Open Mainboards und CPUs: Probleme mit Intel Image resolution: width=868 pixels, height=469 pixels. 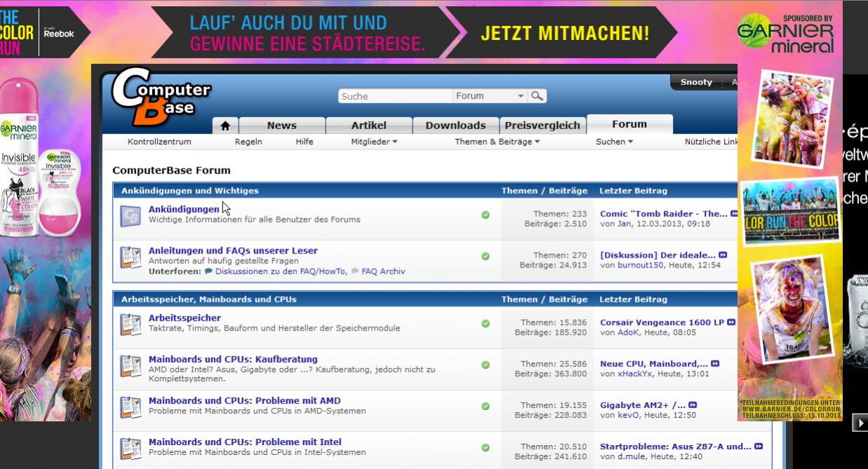point(245,442)
